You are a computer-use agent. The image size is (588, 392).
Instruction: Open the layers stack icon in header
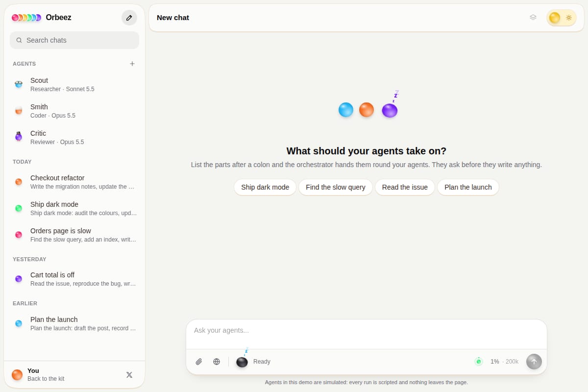coord(533,18)
